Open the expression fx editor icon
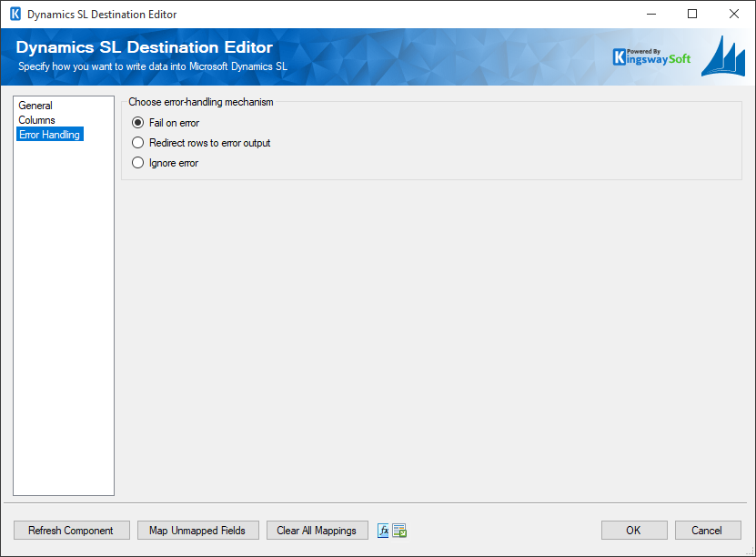 pos(383,531)
